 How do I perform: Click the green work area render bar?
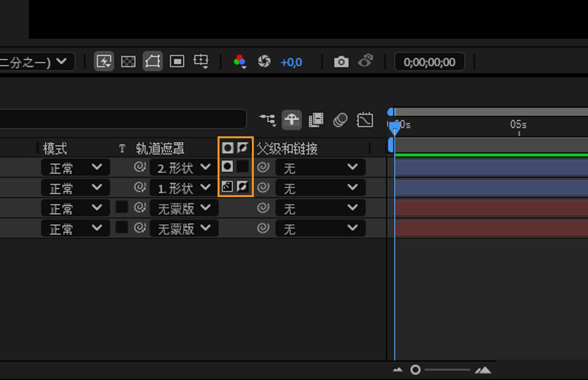491,155
